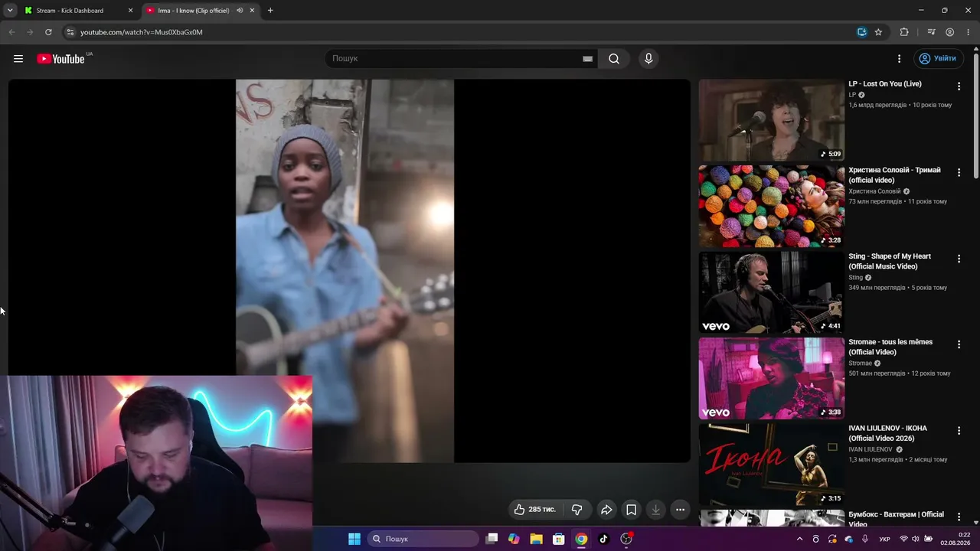
Task: Play the Stromae tous les mêmes thumbnail
Action: (771, 379)
